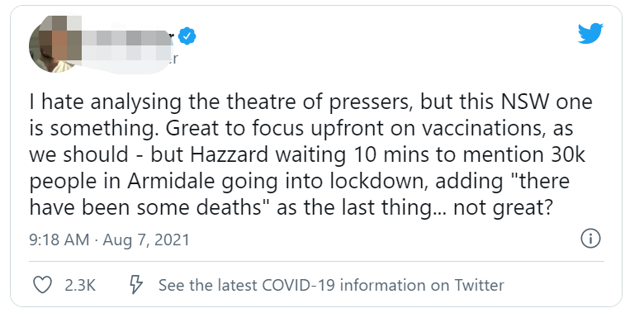Click the blurred author display name
This screenshot has width=644, height=313.
(x=127, y=37)
